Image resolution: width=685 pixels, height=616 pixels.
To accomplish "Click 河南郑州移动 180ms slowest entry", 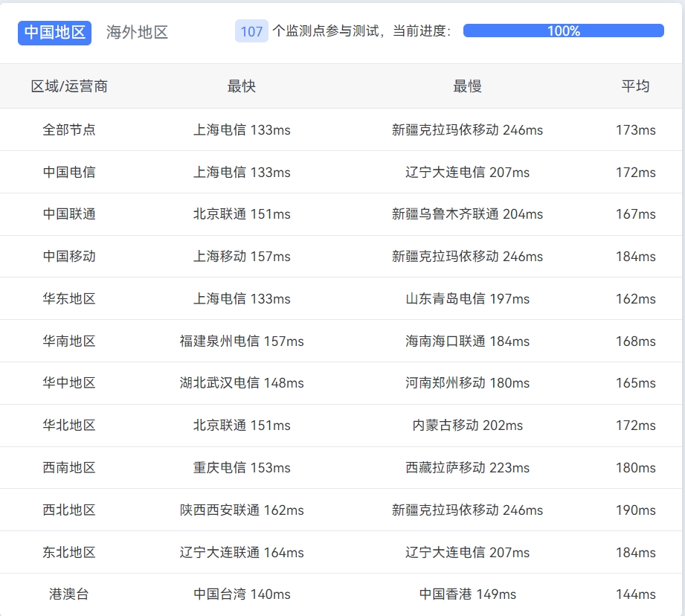I will (467, 383).
